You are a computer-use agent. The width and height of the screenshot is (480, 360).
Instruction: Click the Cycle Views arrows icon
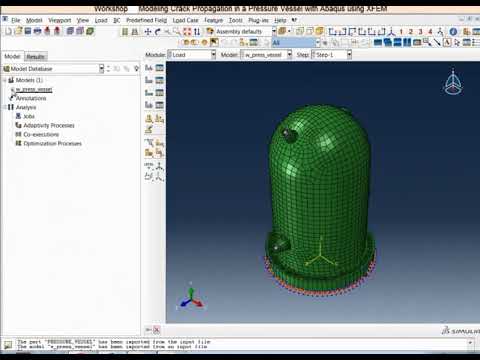point(197,32)
